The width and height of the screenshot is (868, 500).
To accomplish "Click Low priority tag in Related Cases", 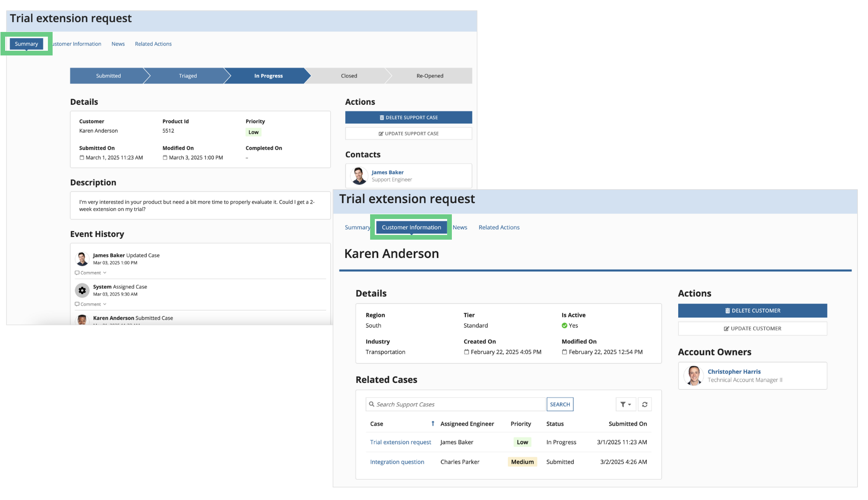I will click(522, 442).
